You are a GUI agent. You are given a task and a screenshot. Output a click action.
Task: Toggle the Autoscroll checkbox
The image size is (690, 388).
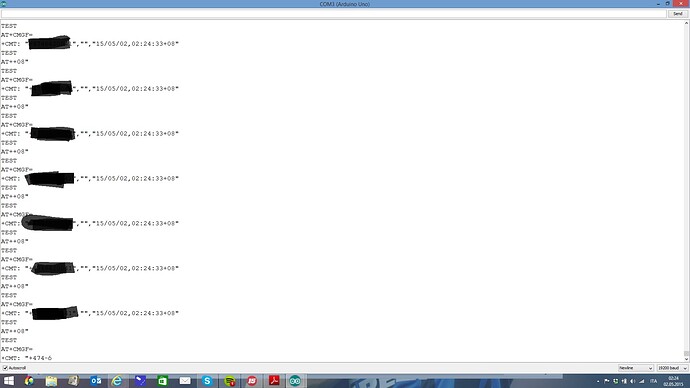tap(5, 368)
